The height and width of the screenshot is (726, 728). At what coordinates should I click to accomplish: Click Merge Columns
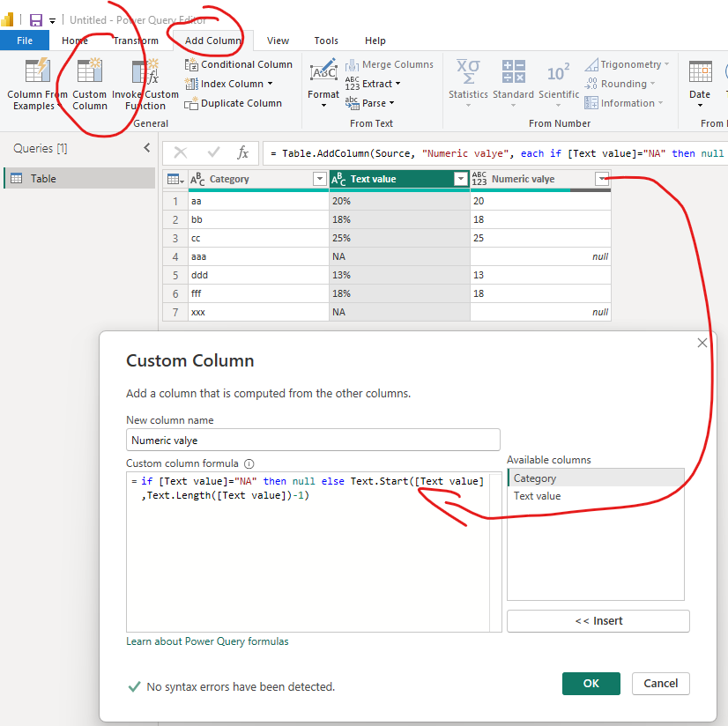[x=389, y=64]
